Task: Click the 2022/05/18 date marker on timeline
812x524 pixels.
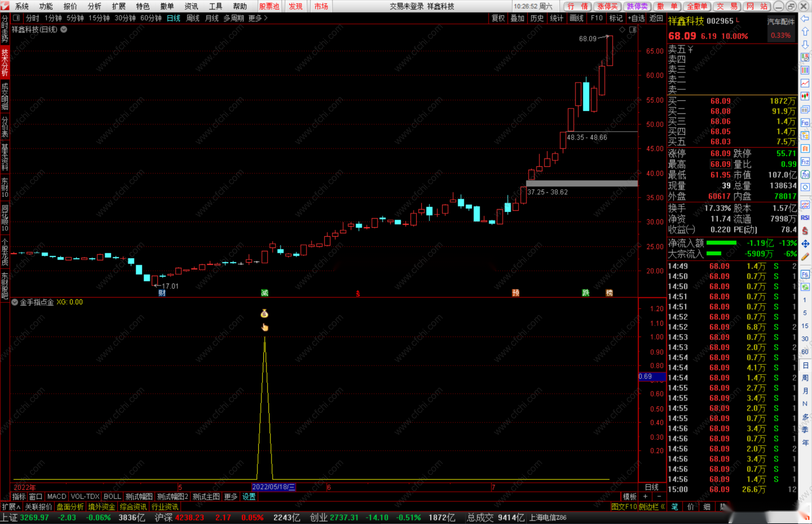Action: point(274,487)
